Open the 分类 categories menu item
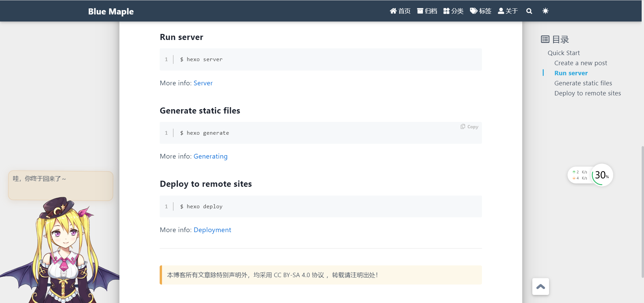This screenshot has height=303, width=644. click(x=453, y=11)
